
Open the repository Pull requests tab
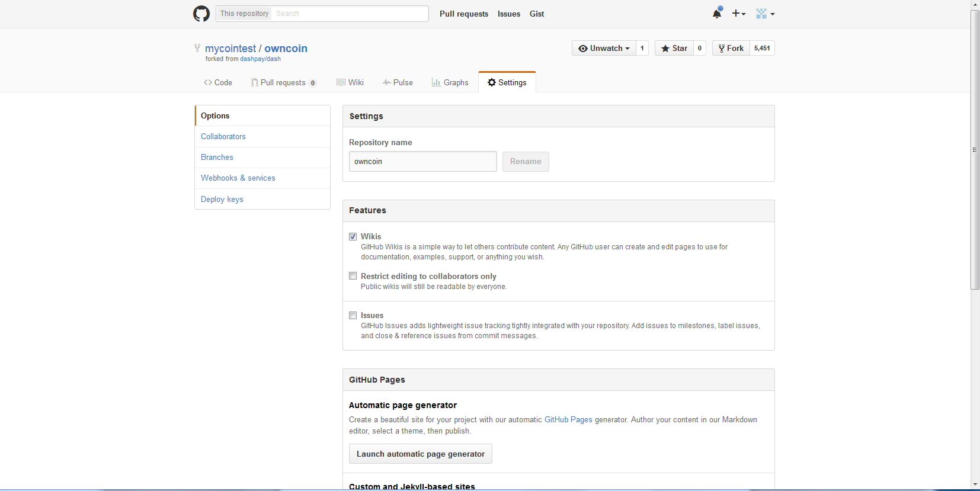(283, 82)
